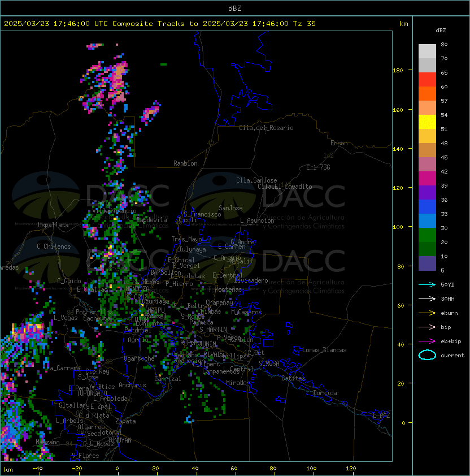Click the 120 km horizontal axis tick
This screenshot has width=470, height=476.
[x=350, y=469]
